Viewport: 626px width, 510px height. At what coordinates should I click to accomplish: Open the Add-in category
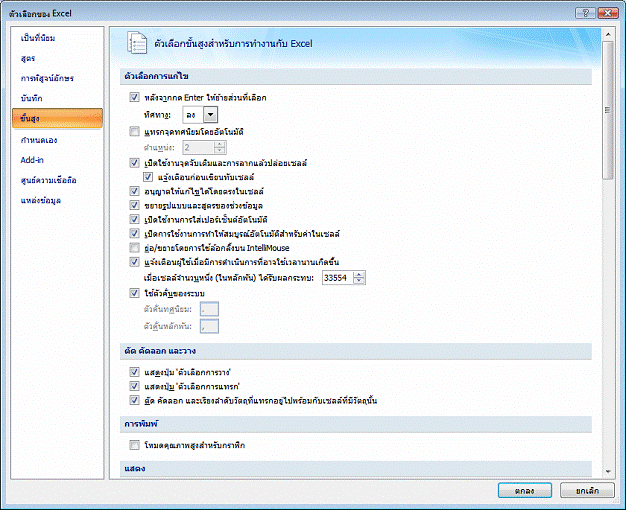(32, 160)
